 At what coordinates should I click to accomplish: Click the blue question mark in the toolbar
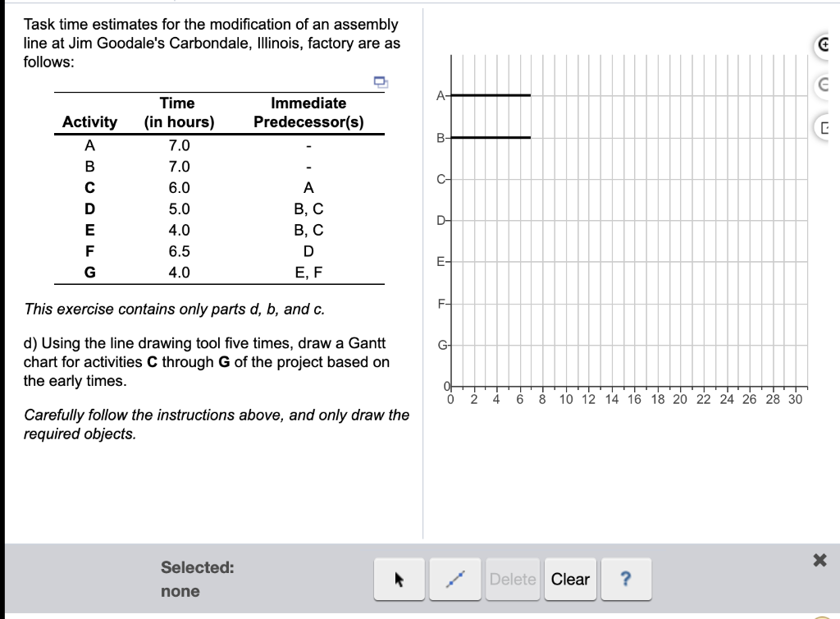coord(626,579)
